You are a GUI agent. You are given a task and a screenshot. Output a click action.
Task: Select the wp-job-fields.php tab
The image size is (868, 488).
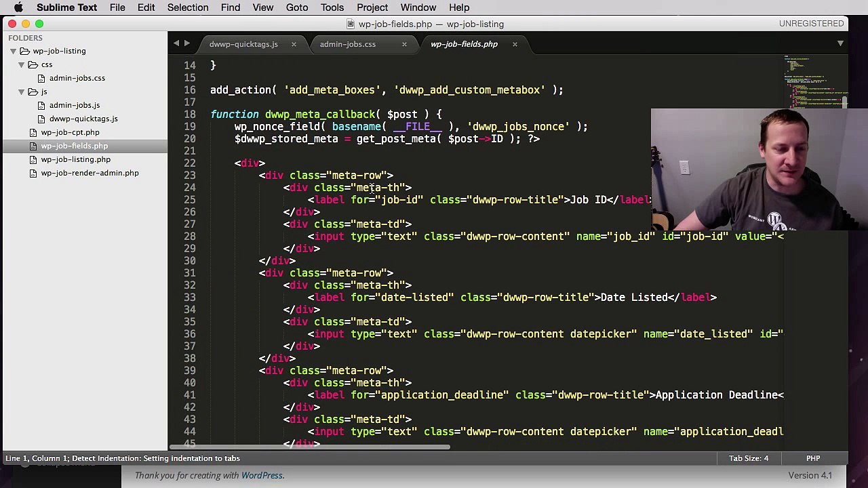tap(464, 44)
